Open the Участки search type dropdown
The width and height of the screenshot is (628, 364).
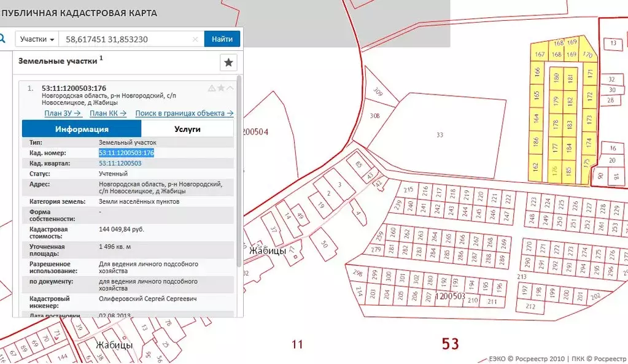point(37,39)
